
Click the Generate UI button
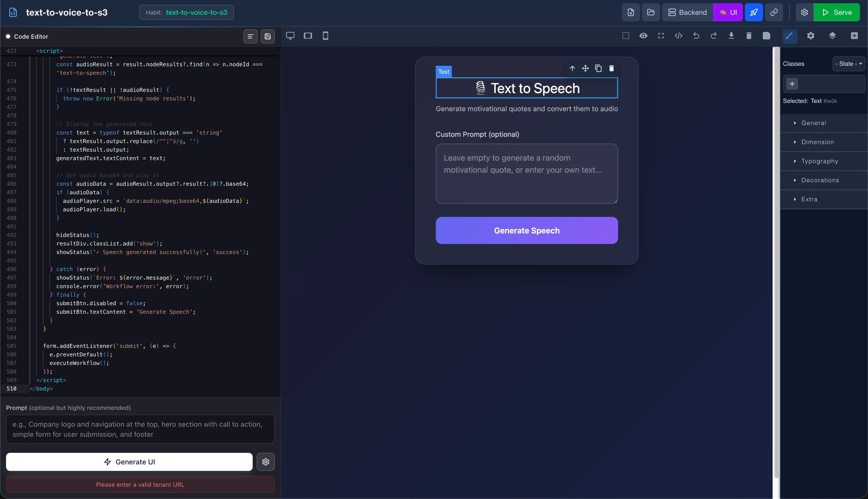(x=129, y=462)
